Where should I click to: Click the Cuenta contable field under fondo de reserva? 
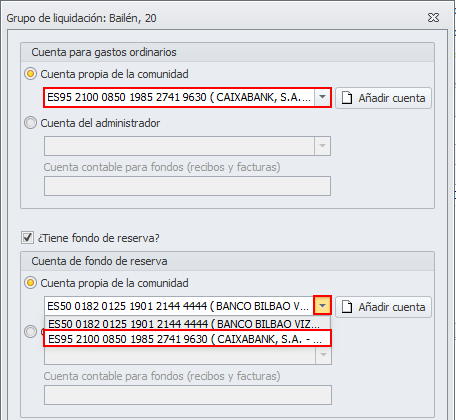click(188, 395)
